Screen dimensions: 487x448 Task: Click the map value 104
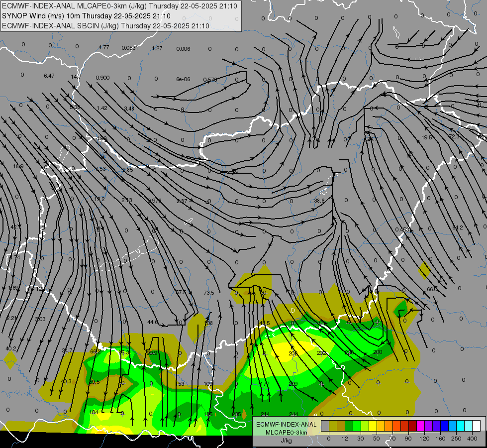pyautogui.click(x=94, y=412)
